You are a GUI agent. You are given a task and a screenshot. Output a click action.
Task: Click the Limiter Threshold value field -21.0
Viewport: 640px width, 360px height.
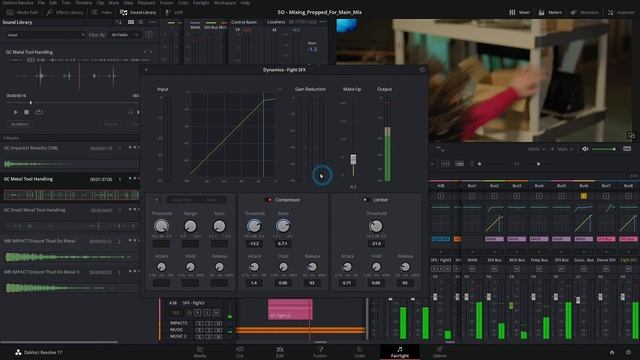point(376,244)
